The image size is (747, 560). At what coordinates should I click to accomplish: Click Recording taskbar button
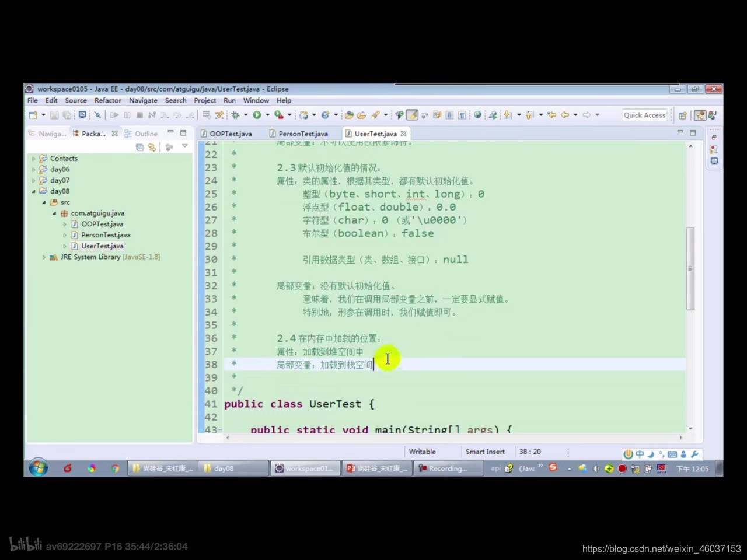click(x=448, y=468)
